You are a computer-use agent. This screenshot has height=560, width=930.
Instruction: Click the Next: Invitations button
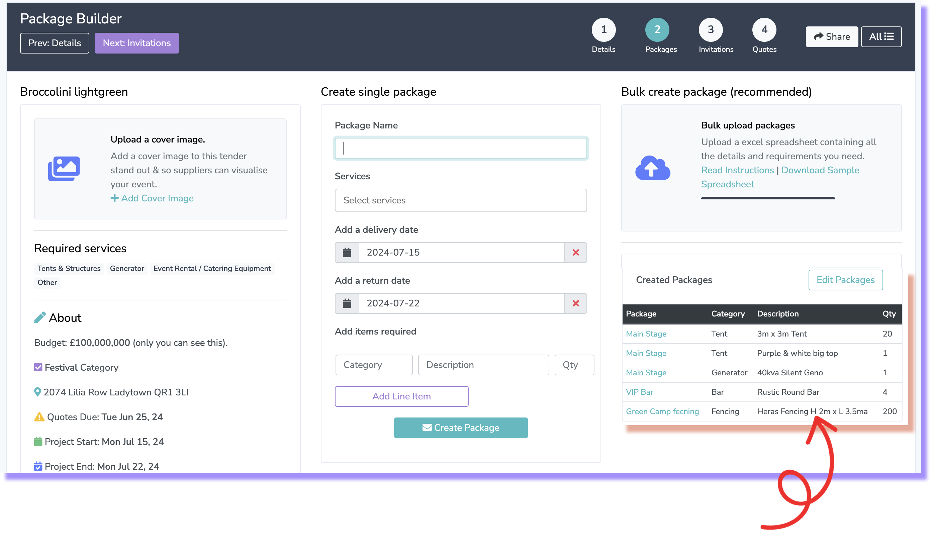(x=136, y=43)
